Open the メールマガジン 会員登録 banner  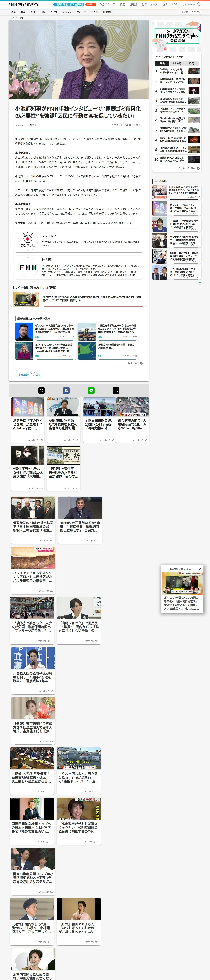[177, 36]
